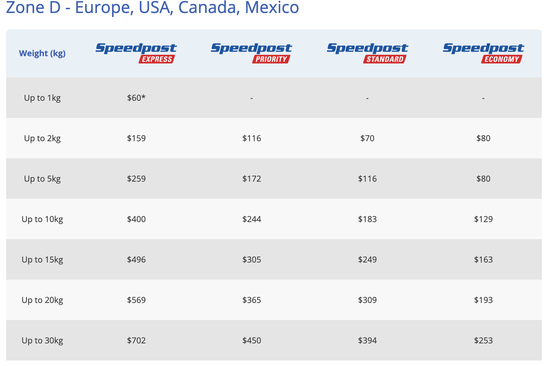Click the Up to 5kg row label
This screenshot has height=366, width=550.
pos(42,179)
